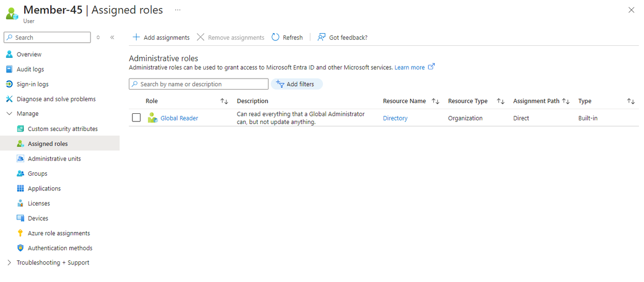Close the Assigned roles blade
Viewport: 644px width, 282px height.
[631, 10]
